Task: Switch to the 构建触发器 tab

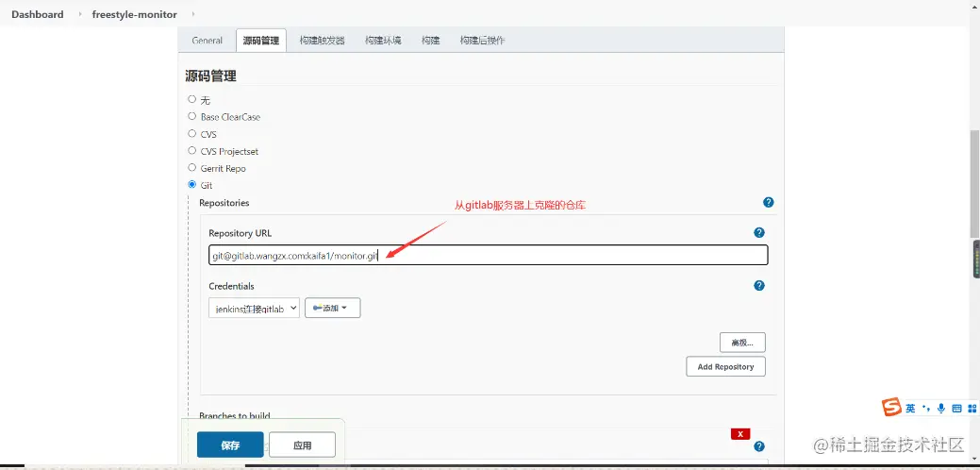Action: click(322, 40)
